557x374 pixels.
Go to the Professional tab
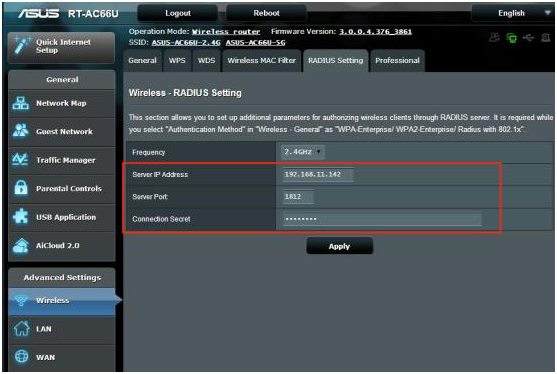pos(397,61)
